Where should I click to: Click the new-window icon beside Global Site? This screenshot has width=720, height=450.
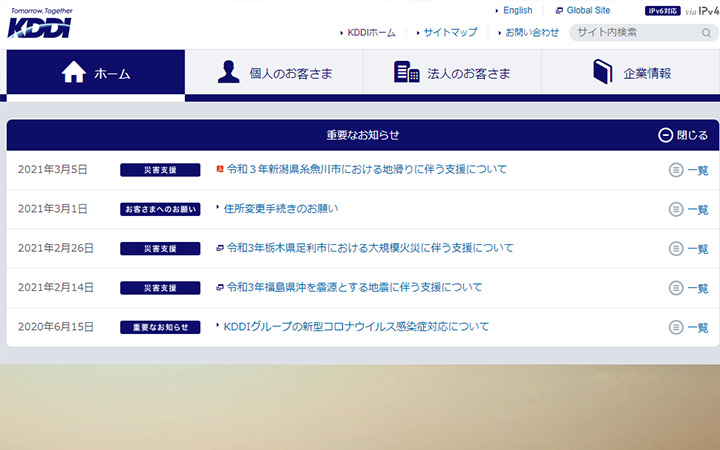click(559, 11)
